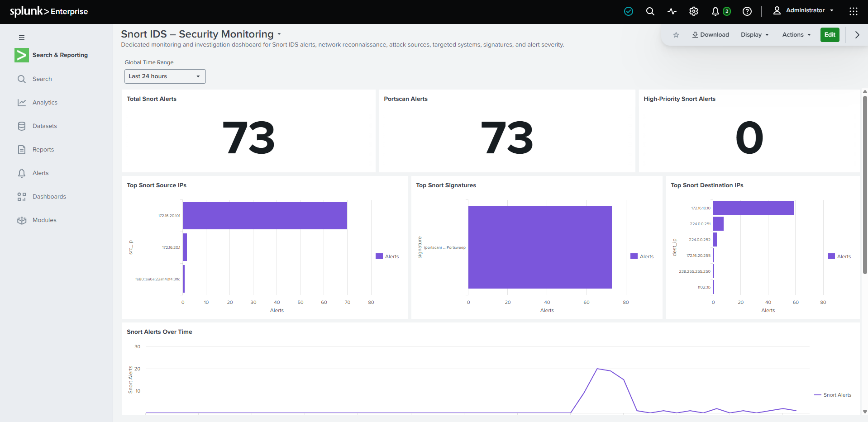The width and height of the screenshot is (868, 422).
Task: Open the Administrator account dropdown
Action: tap(804, 10)
